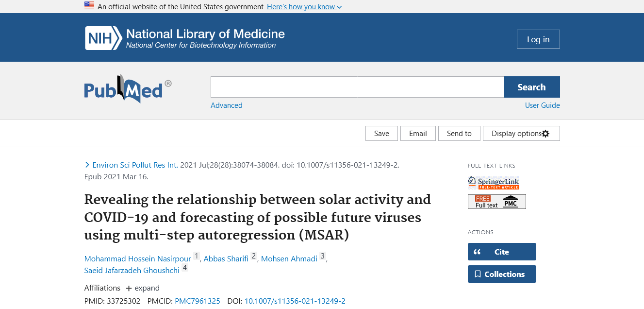
Task: Open the Send to menu
Action: (x=459, y=134)
